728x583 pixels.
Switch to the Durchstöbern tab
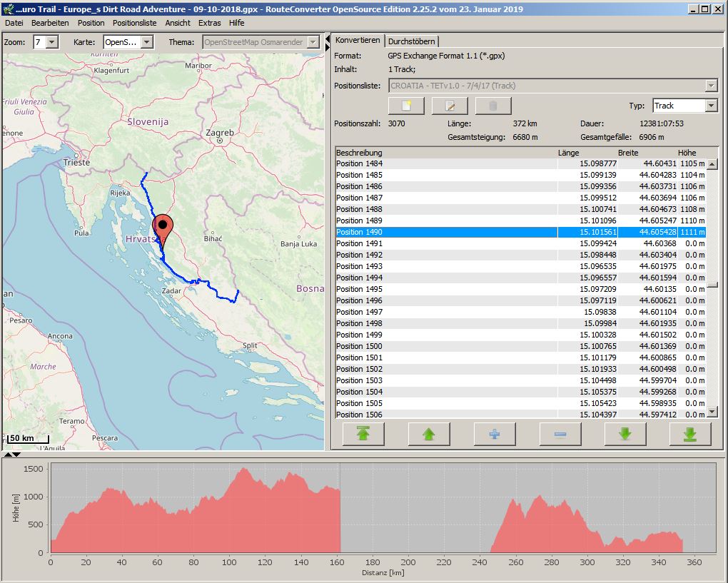tap(412, 41)
